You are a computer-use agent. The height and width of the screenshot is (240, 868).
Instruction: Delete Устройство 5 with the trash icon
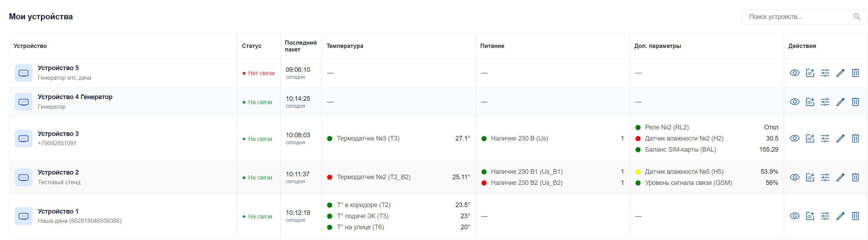pyautogui.click(x=855, y=73)
